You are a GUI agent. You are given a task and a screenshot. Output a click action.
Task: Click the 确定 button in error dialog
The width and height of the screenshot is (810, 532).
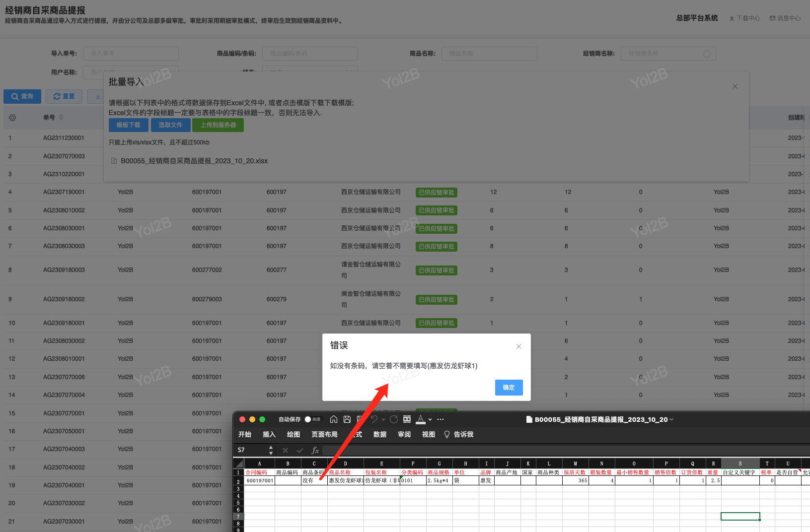click(509, 388)
